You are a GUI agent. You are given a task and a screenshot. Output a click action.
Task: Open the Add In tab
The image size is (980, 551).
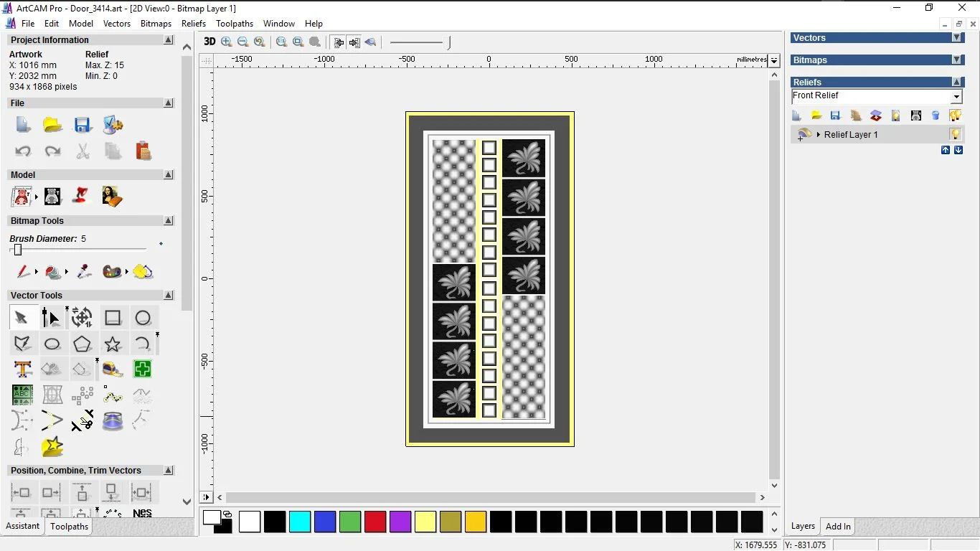coord(838,527)
